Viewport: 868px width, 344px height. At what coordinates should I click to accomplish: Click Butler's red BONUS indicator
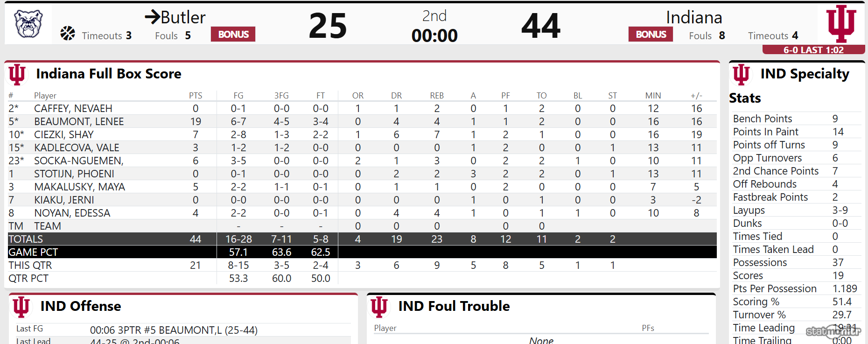[233, 34]
